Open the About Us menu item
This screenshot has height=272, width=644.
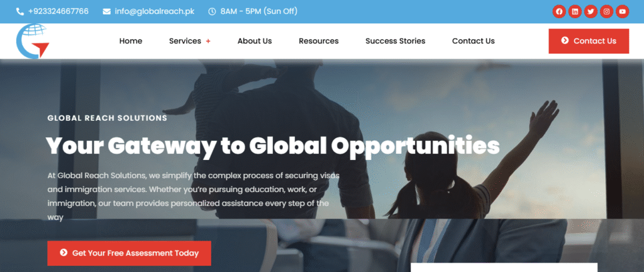pyautogui.click(x=255, y=41)
